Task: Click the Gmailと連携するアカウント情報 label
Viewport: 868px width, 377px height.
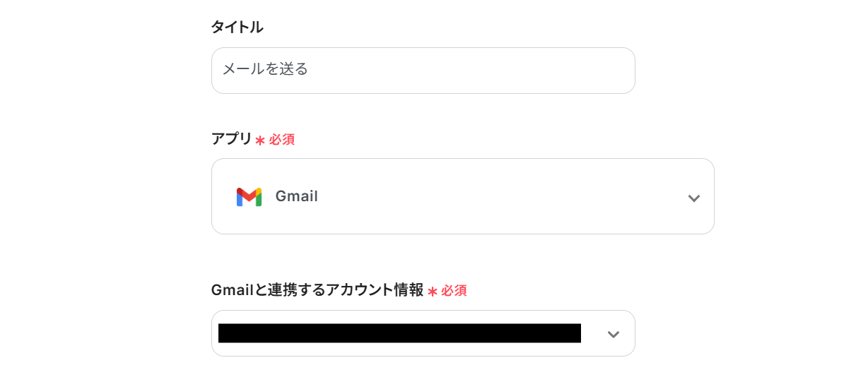Action: [x=317, y=290]
